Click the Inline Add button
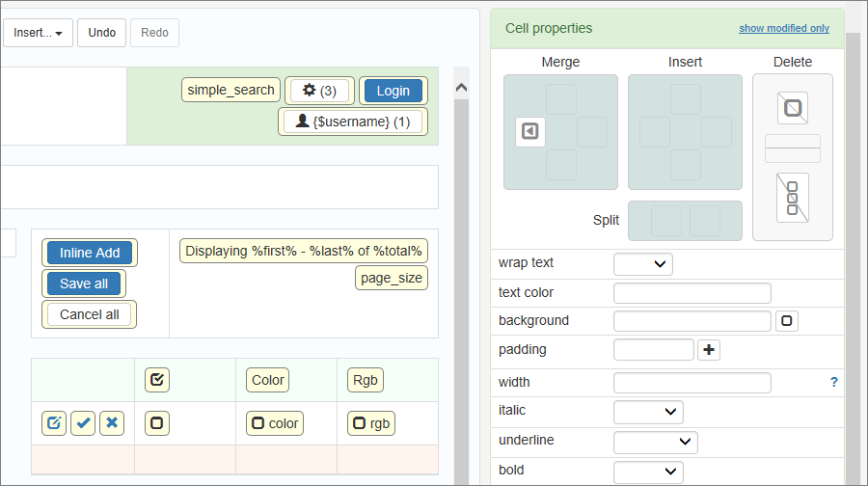 tap(90, 253)
